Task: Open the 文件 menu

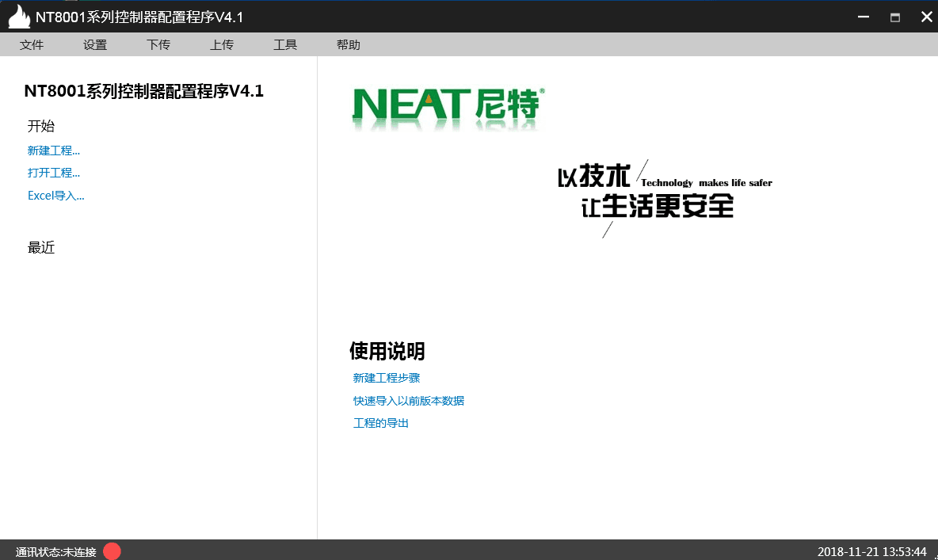Action: click(32, 45)
